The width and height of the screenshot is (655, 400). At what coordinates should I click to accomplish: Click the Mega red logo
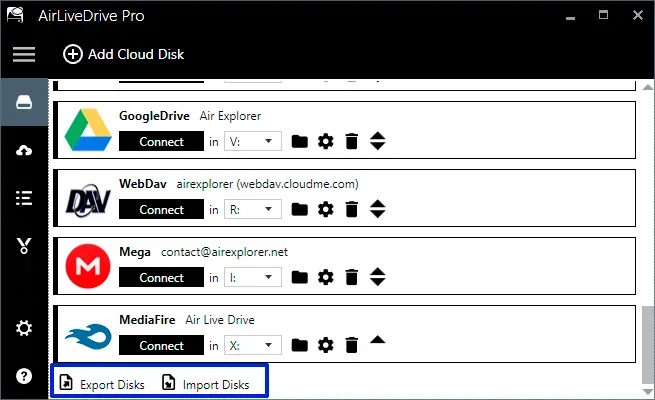[88, 266]
